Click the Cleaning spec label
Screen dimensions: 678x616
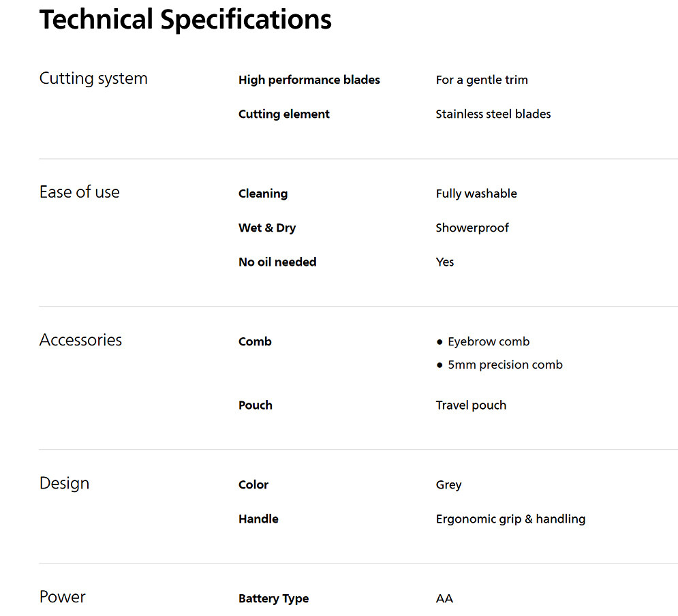[x=262, y=194]
